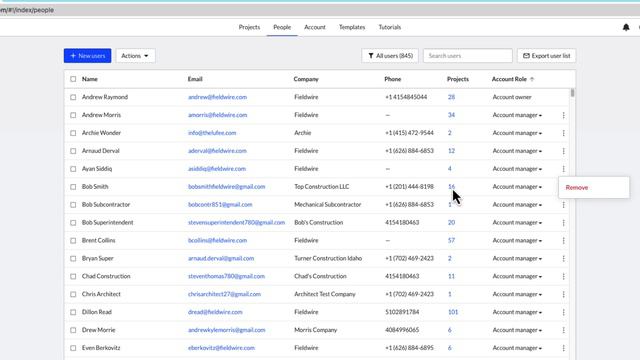The width and height of the screenshot is (640, 360).
Task: Sort by the Name column header
Action: [90, 79]
